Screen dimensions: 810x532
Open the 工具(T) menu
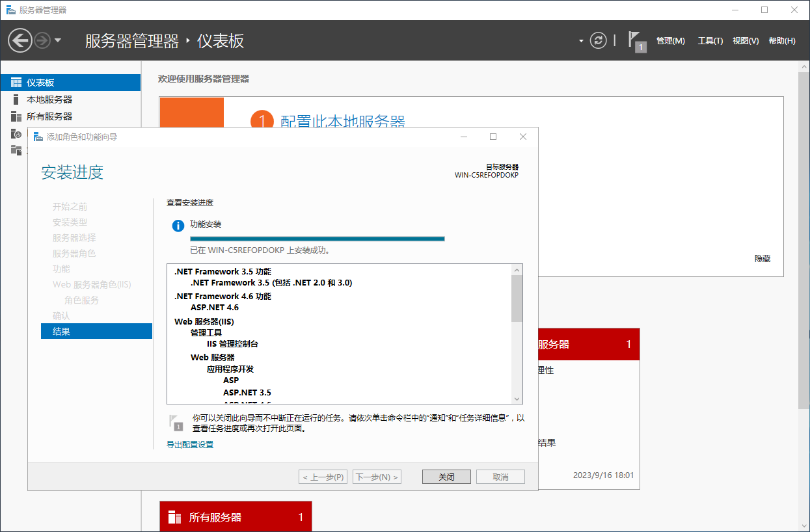pyautogui.click(x=710, y=41)
